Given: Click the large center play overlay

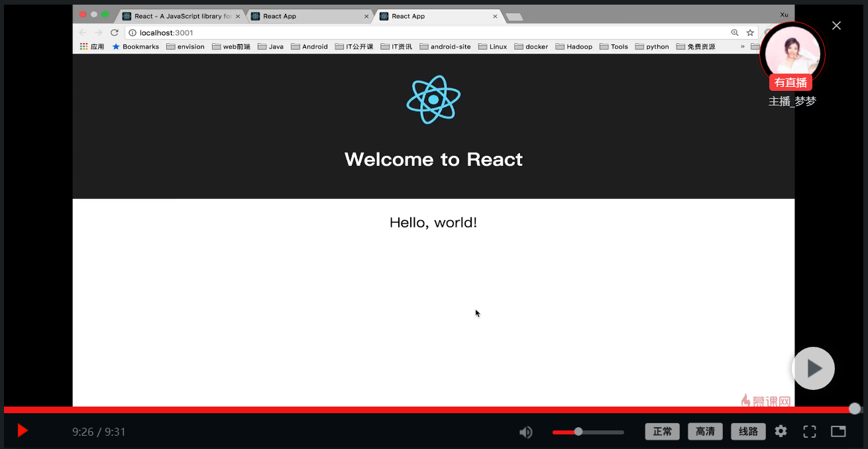Looking at the screenshot, I should pyautogui.click(x=812, y=368).
